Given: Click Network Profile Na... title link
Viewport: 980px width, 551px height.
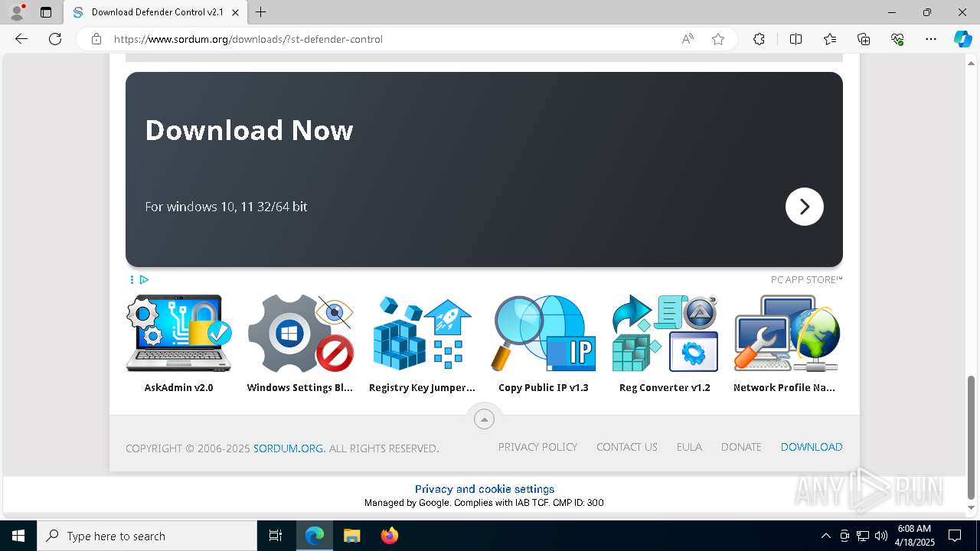Looking at the screenshot, I should click(784, 388).
